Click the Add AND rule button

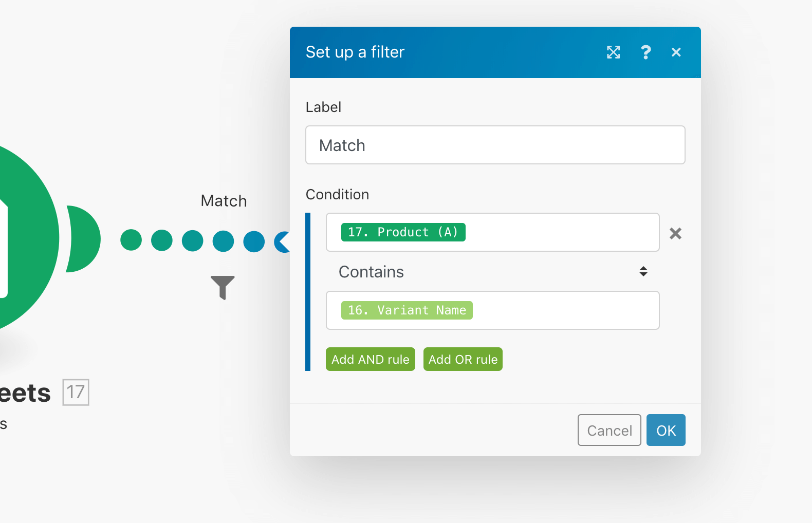pyautogui.click(x=370, y=360)
